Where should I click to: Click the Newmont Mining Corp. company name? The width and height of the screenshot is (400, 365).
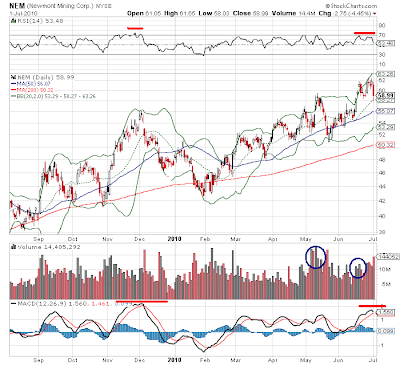coord(60,6)
